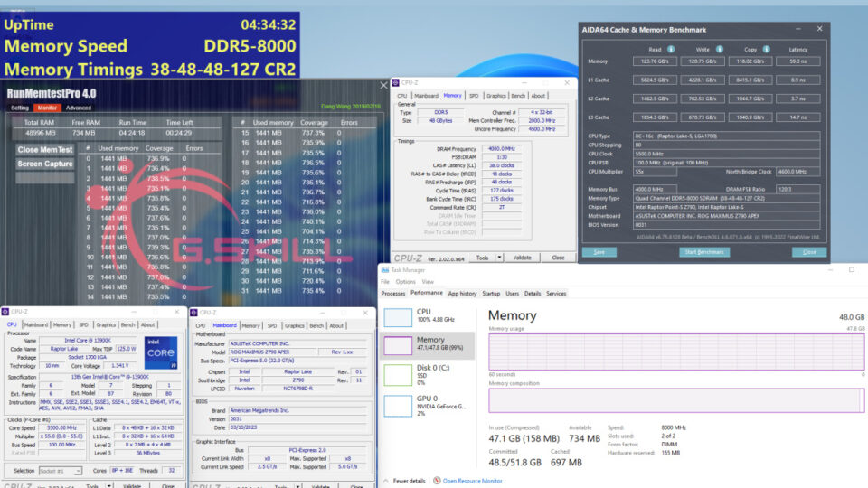The width and height of the screenshot is (868, 488).
Task: Click the Open Resource Monitor icon
Action: click(437, 481)
